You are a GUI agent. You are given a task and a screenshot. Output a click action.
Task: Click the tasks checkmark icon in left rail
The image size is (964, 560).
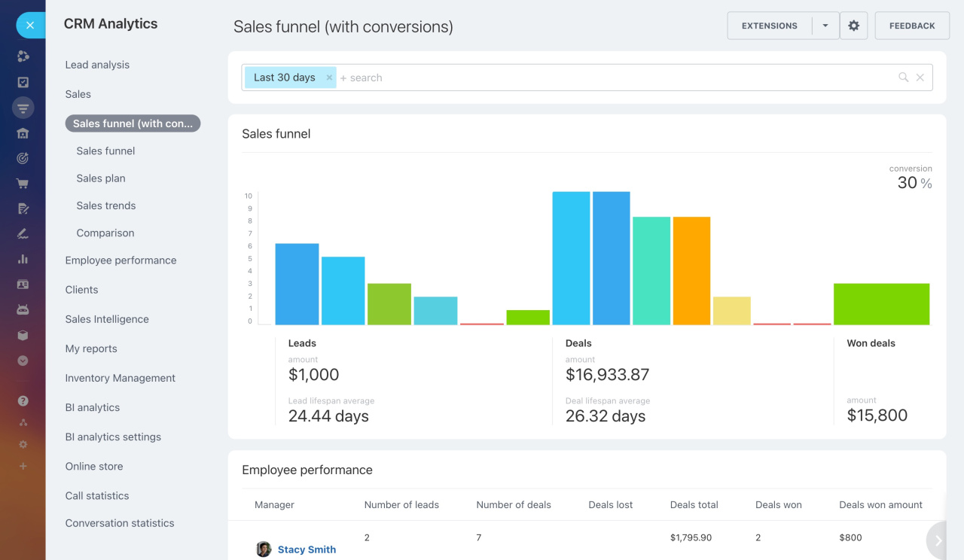[23, 82]
